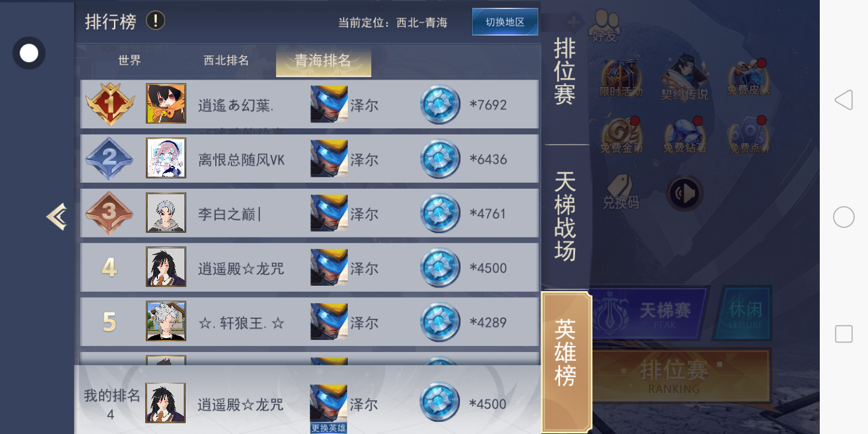
Task: Tap the white floating assistive dot
Action: click(29, 53)
